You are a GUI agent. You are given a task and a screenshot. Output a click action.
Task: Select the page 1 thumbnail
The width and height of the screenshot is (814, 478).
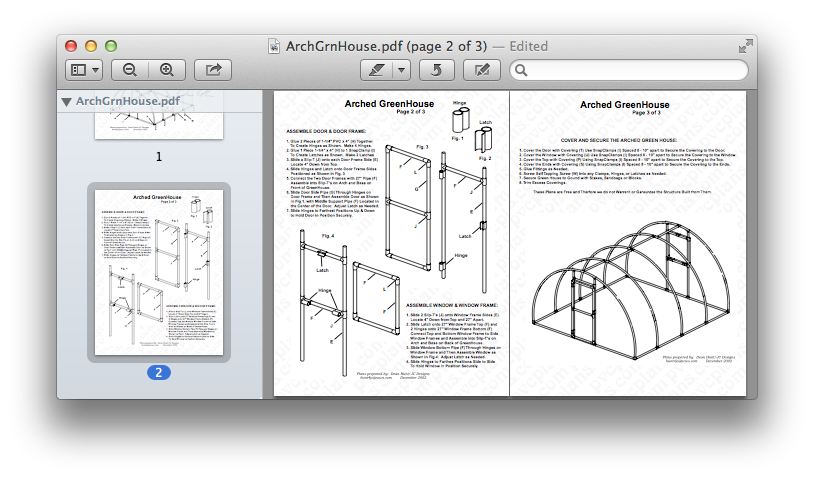[x=158, y=125]
